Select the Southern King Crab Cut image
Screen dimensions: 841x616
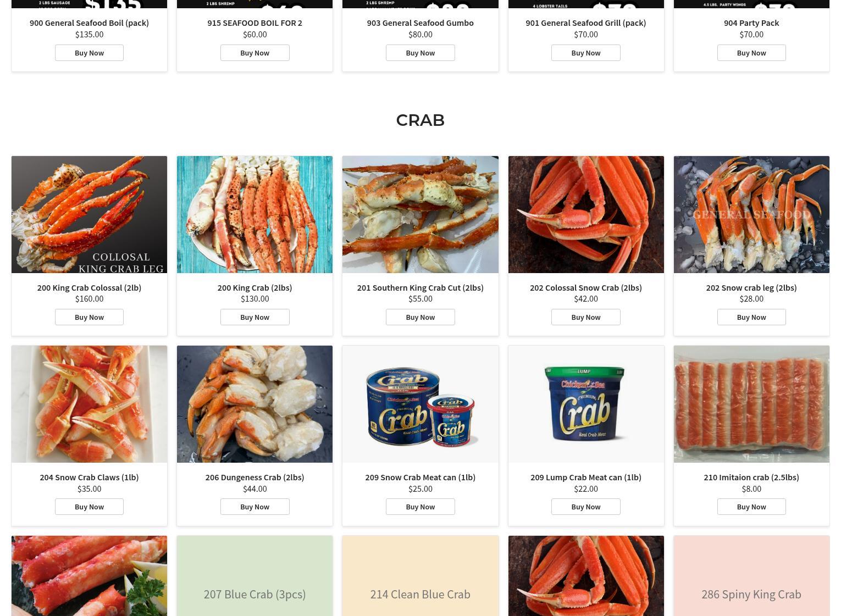[421, 214]
